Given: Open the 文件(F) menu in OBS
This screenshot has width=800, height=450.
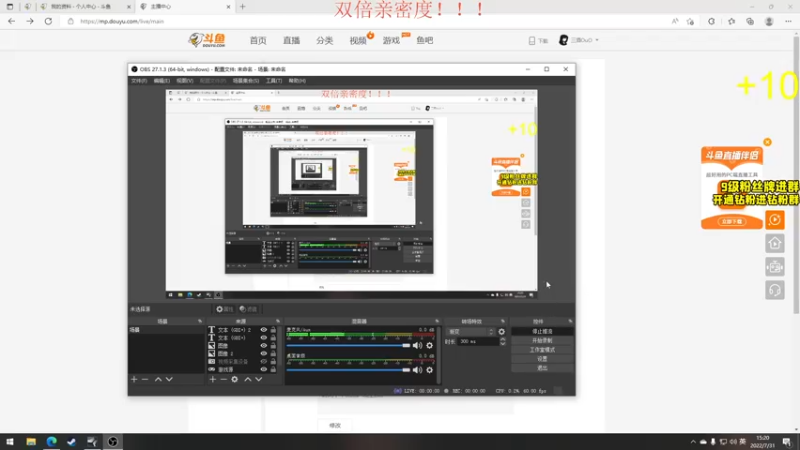Looking at the screenshot, I should tap(139, 81).
